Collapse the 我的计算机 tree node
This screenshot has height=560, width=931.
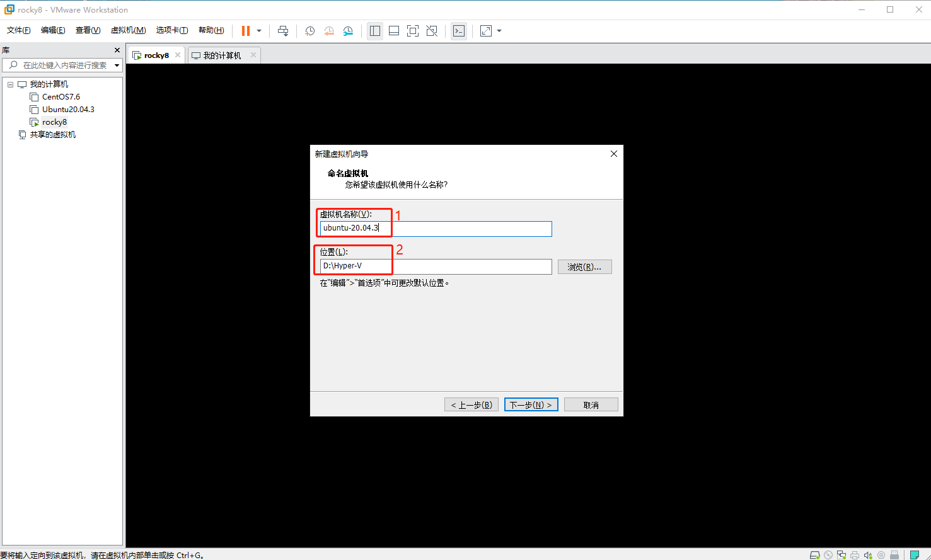click(x=10, y=84)
